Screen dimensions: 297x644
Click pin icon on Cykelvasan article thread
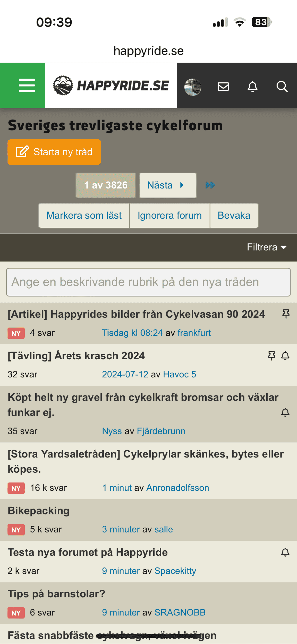(x=286, y=314)
